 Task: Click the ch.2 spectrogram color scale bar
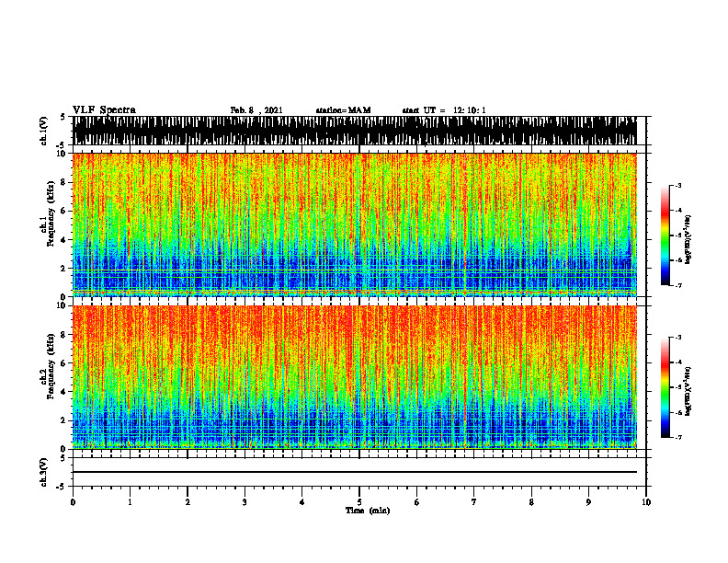(x=665, y=387)
